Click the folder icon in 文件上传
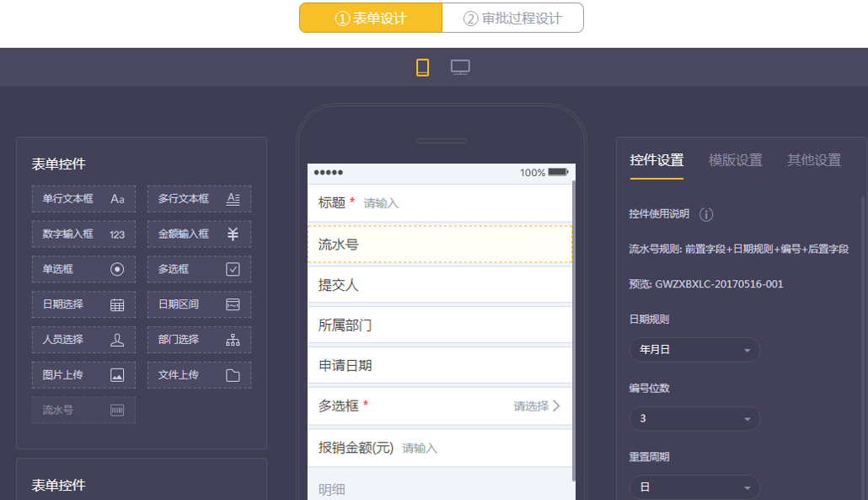 click(233, 375)
